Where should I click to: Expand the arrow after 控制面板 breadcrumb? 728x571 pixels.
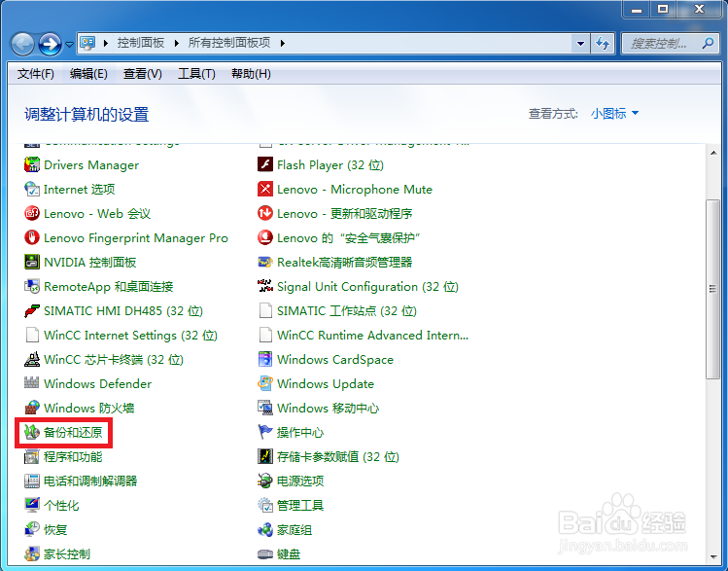coord(177,43)
